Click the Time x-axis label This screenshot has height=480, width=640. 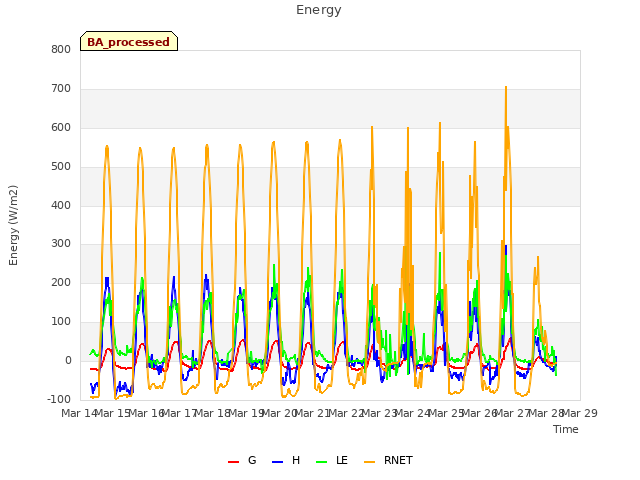tap(565, 429)
